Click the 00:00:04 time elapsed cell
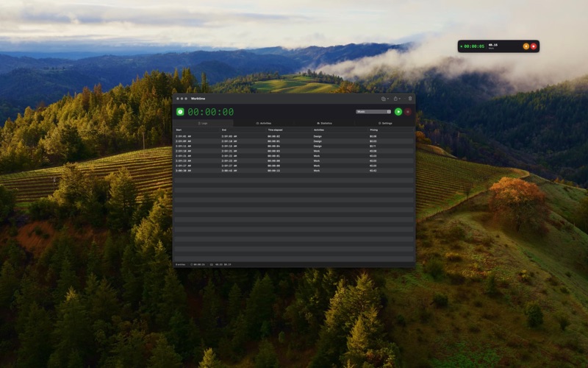Viewport: 588px width, 368px height. (273, 146)
